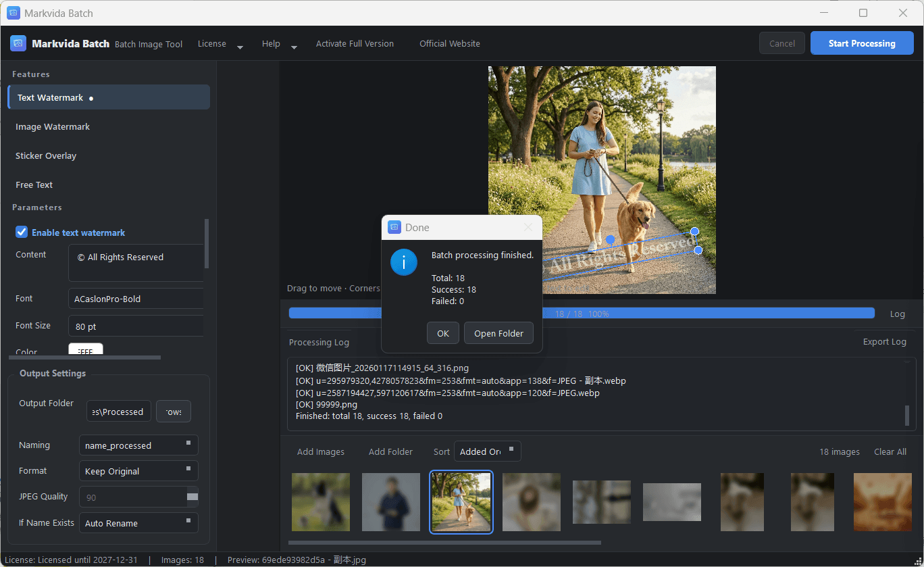This screenshot has height=567, width=924.
Task: Click Export Log button
Action: [x=884, y=341]
